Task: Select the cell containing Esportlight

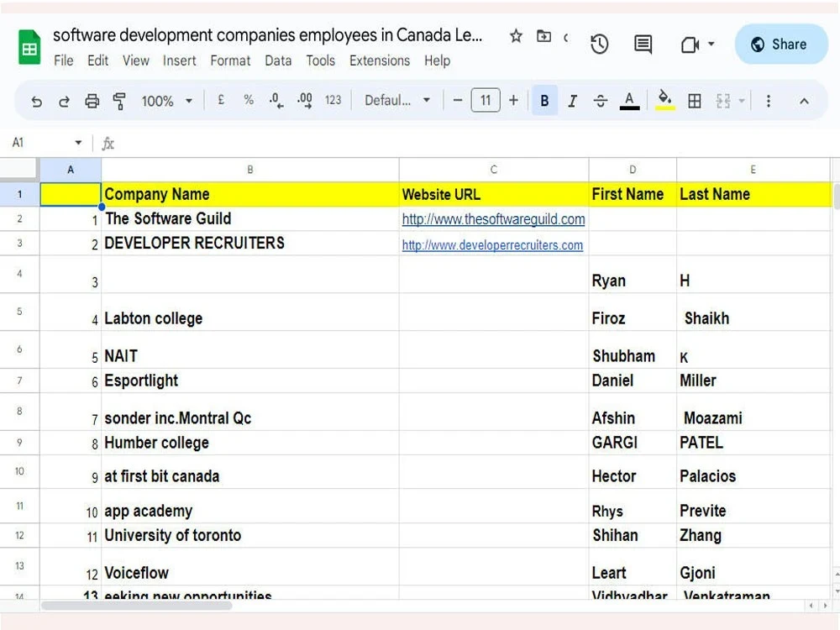Action: pyautogui.click(x=249, y=381)
